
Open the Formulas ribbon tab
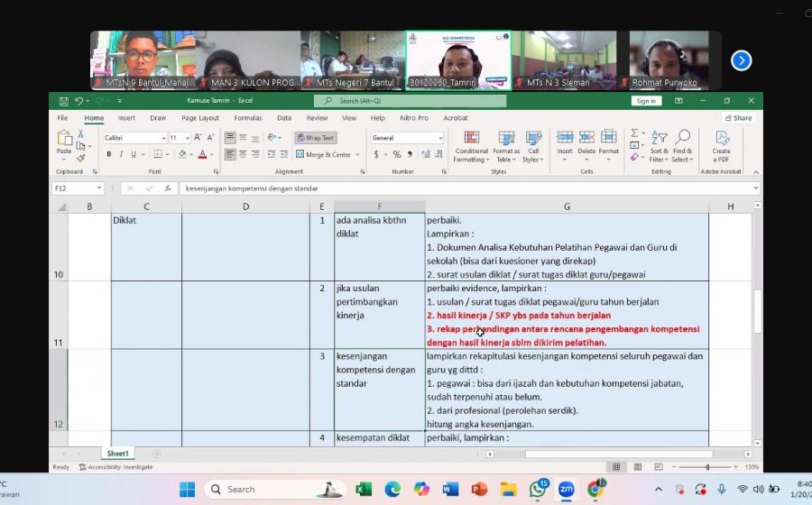[247, 118]
